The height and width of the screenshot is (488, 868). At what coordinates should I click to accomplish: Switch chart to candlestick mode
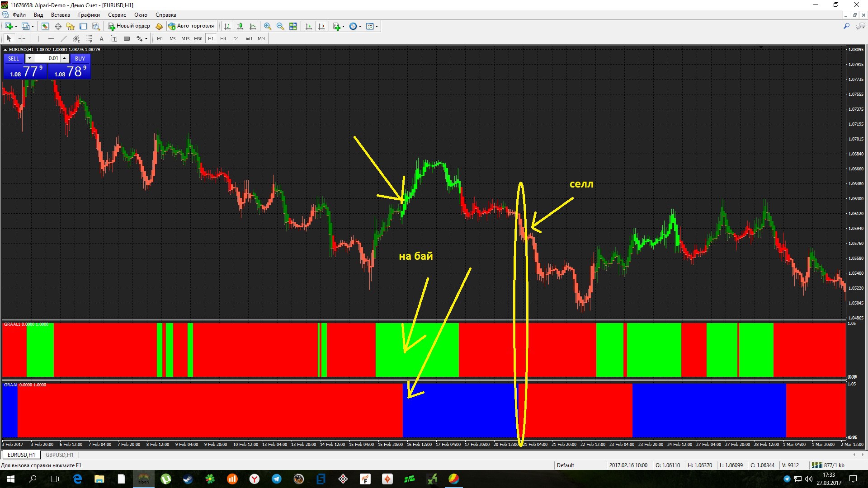pyautogui.click(x=240, y=26)
